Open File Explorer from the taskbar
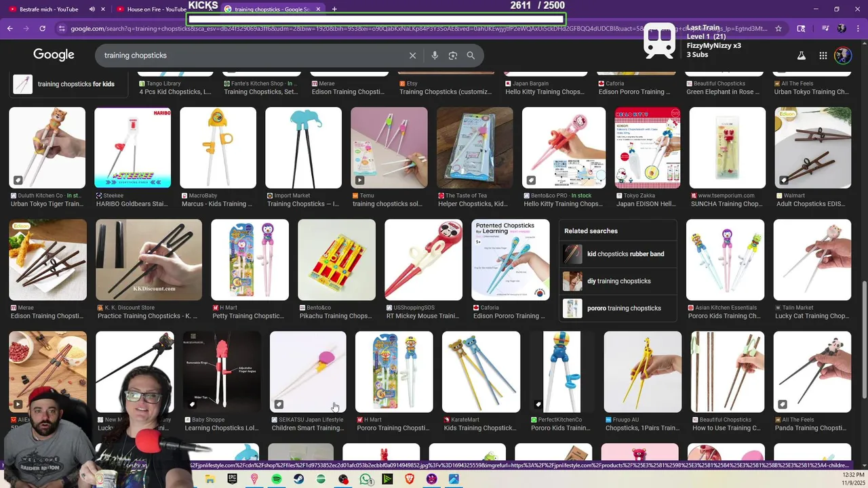 coord(210,479)
